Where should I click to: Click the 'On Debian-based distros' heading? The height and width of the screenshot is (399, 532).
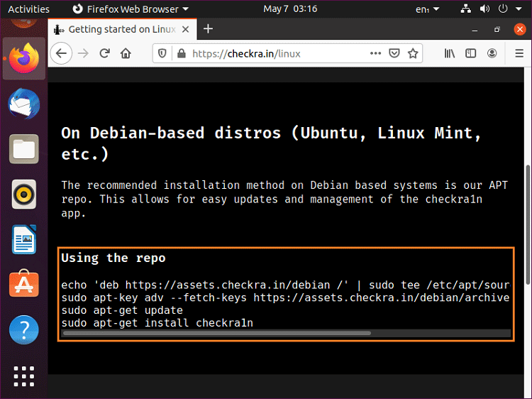(272, 143)
